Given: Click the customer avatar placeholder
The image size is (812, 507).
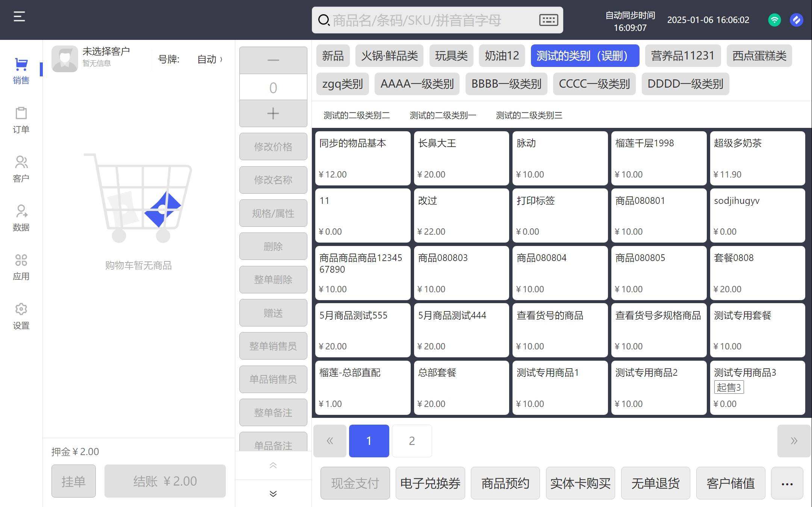Looking at the screenshot, I should pos(65,59).
